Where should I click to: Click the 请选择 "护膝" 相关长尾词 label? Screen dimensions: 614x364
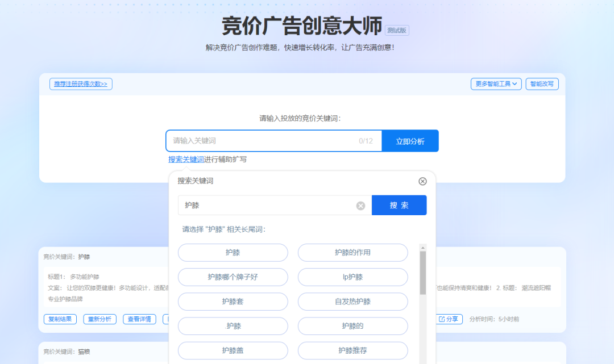point(224,229)
